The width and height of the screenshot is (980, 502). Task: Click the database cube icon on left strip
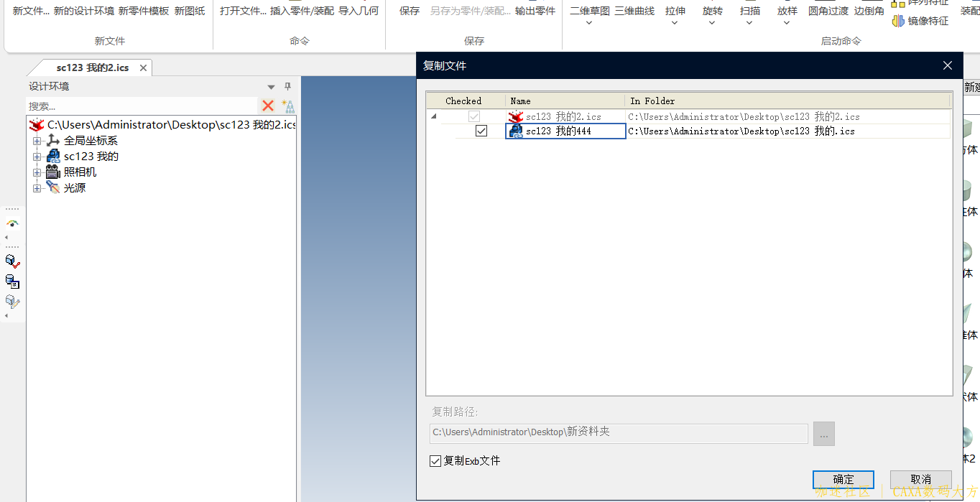(12, 282)
